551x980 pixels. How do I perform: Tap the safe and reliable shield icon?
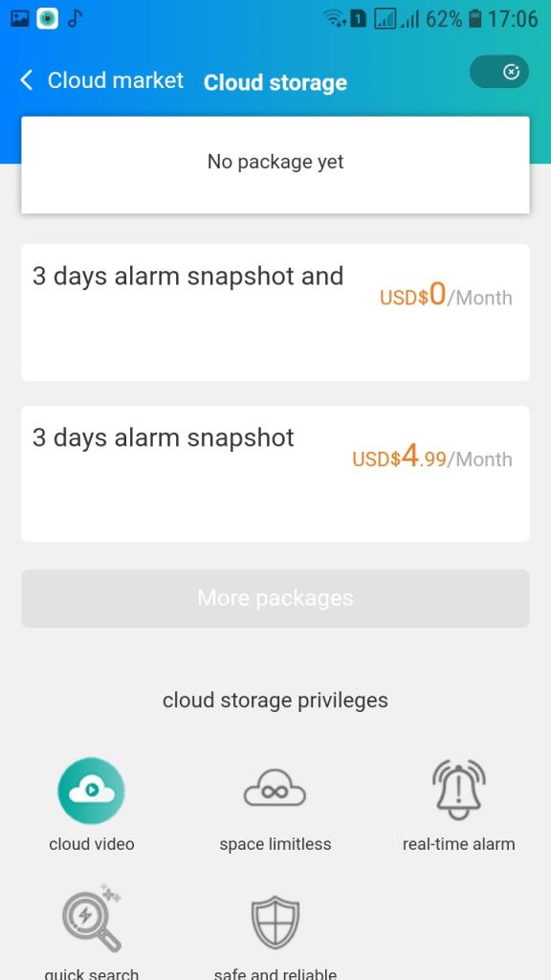(x=275, y=923)
